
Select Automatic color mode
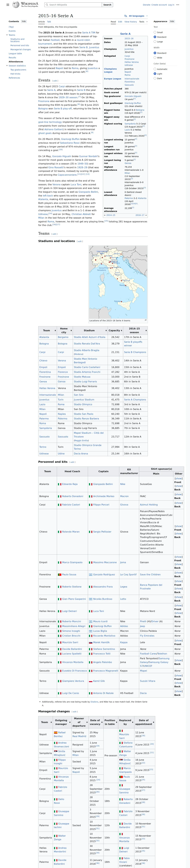pos(155,69)
